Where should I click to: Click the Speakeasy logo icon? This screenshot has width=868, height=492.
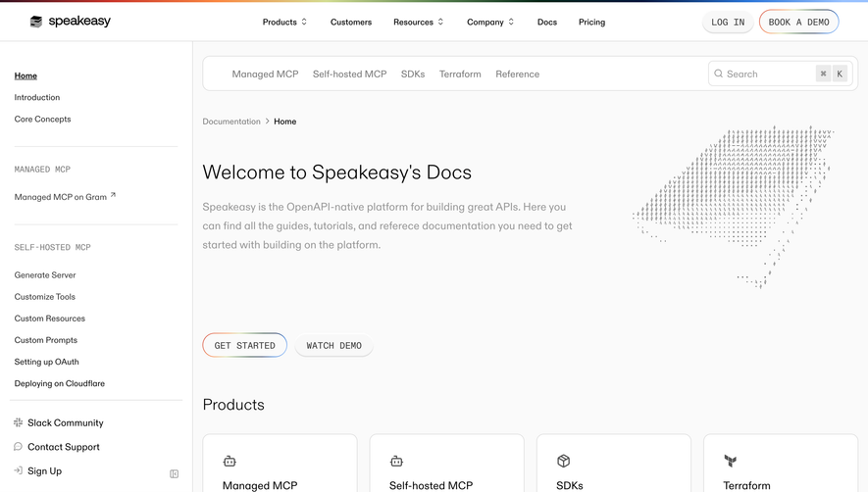click(x=36, y=22)
